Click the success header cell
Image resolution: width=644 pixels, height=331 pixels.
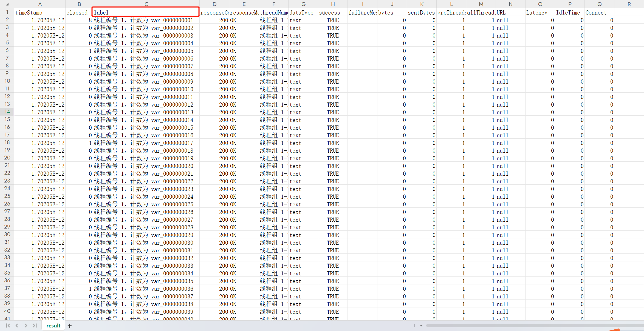(x=333, y=13)
